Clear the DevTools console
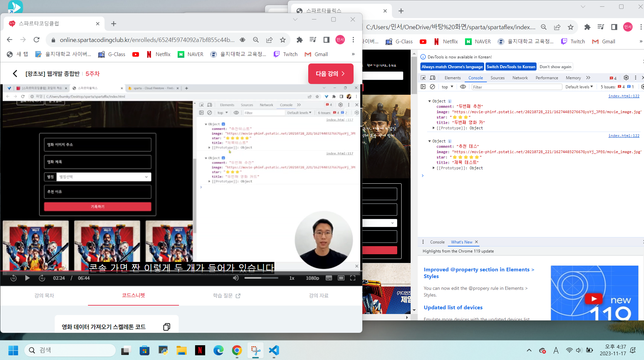The height and width of the screenshot is (360, 644). click(432, 87)
